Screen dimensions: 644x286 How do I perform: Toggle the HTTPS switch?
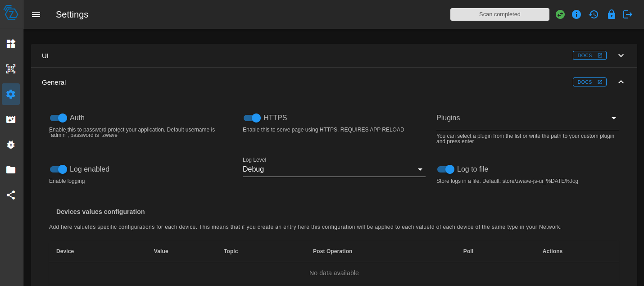[252, 118]
